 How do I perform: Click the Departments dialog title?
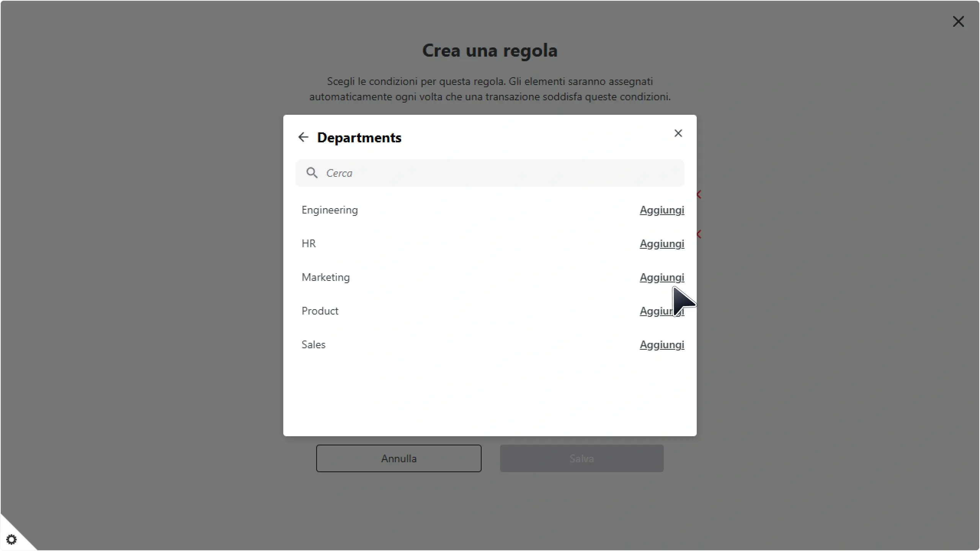tap(359, 138)
